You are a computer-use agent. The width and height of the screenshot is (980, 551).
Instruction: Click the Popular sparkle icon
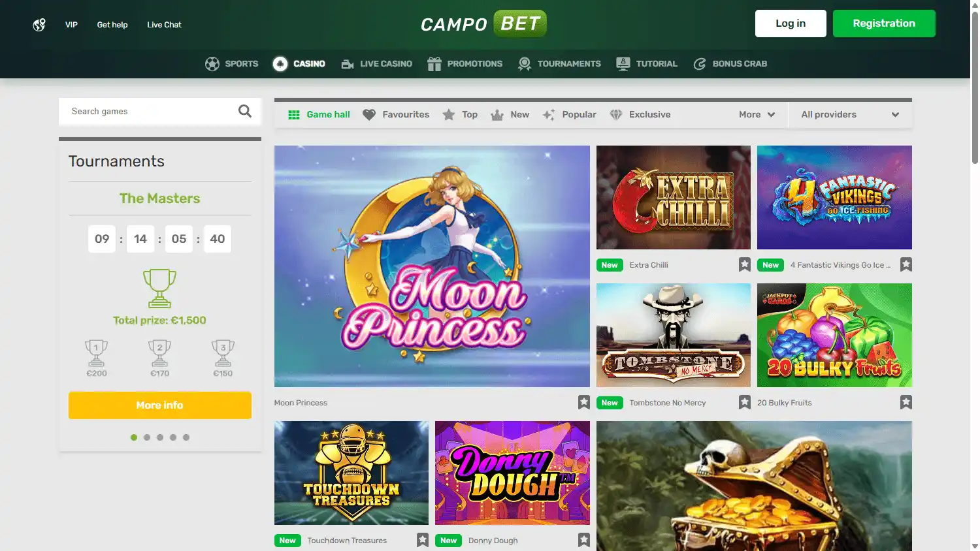pyautogui.click(x=549, y=115)
